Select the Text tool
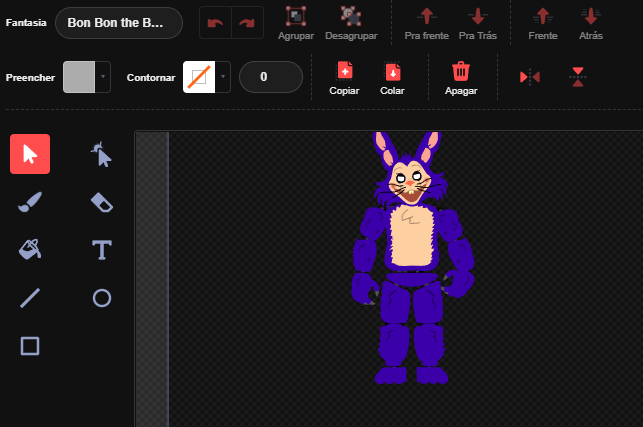 pyautogui.click(x=102, y=250)
